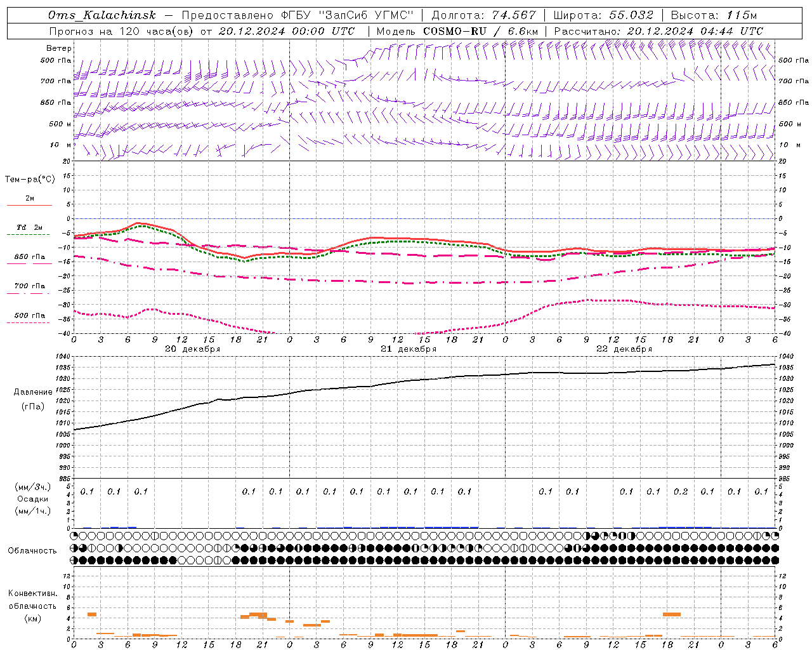Click the 'Конвективн.' convective cloud label

coord(32,594)
